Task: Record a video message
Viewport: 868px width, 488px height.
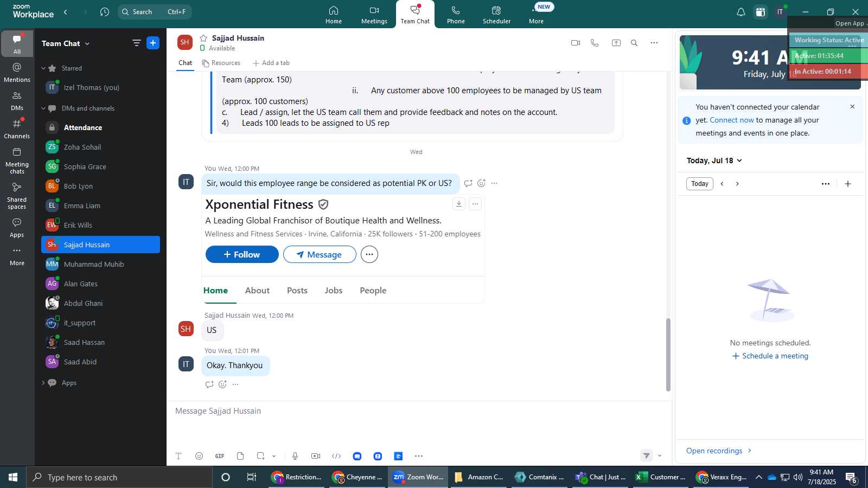Action: (316, 456)
